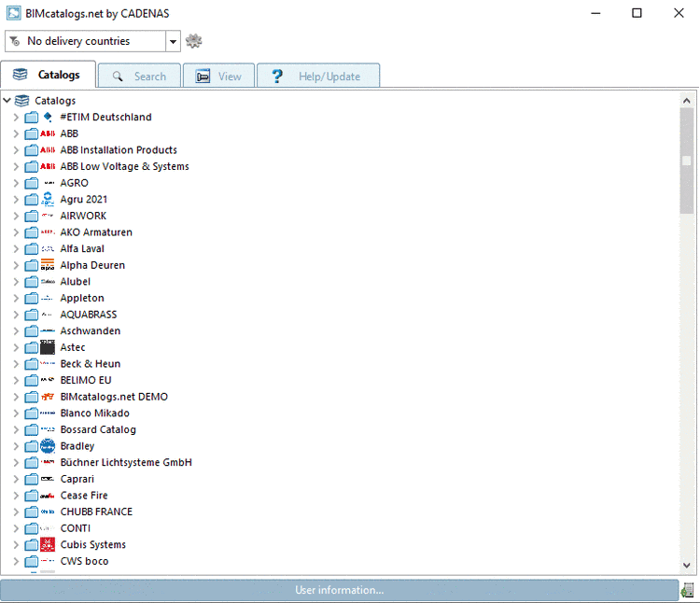Select the Appleton catalog label
This screenshot has height=603, width=700.
coord(82,298)
